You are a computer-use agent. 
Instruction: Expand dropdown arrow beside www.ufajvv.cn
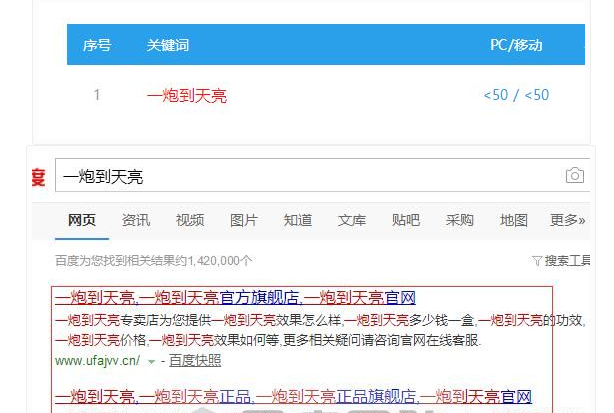151,362
